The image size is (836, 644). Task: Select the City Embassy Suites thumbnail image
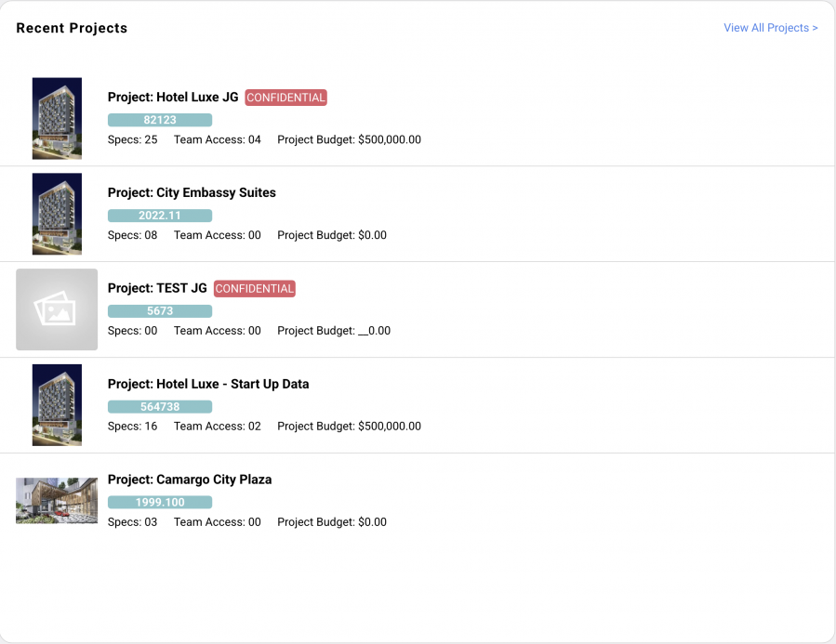tap(57, 214)
